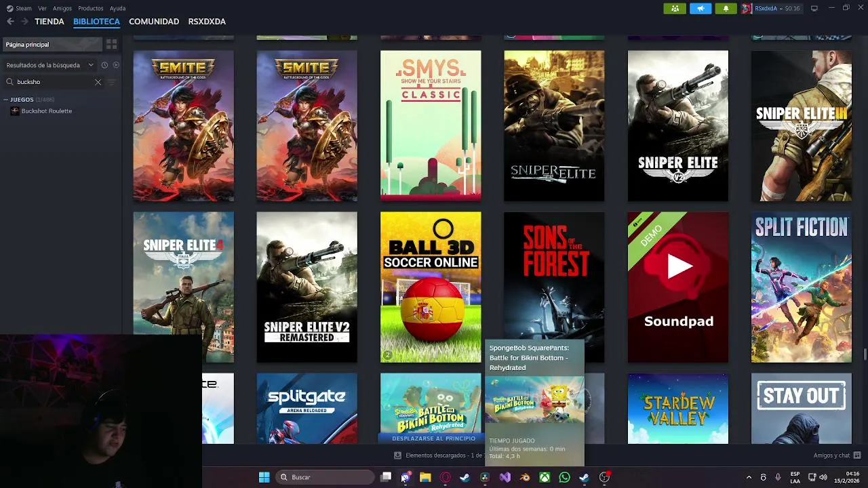This screenshot has height=488, width=868.
Task: Open the Stardew Valley cover
Action: [678, 409]
